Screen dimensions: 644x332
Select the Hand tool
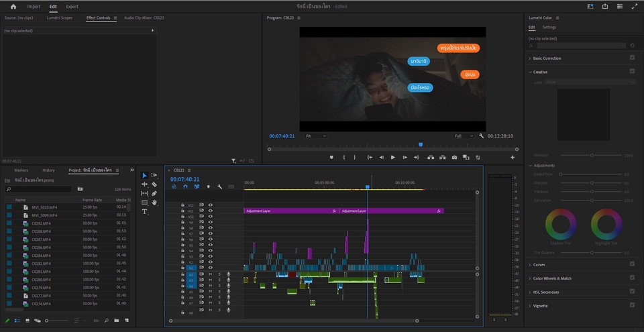coord(154,202)
